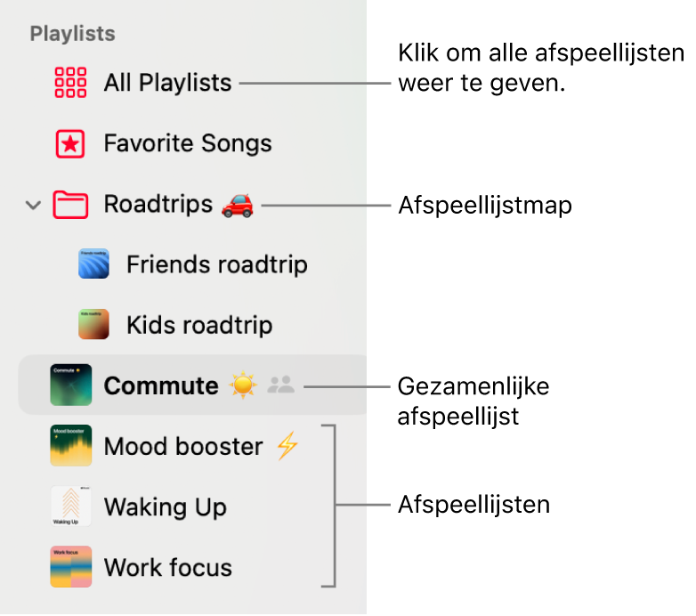Open the Work focus playlist
Image resolution: width=696 pixels, height=616 pixels.
[168, 568]
